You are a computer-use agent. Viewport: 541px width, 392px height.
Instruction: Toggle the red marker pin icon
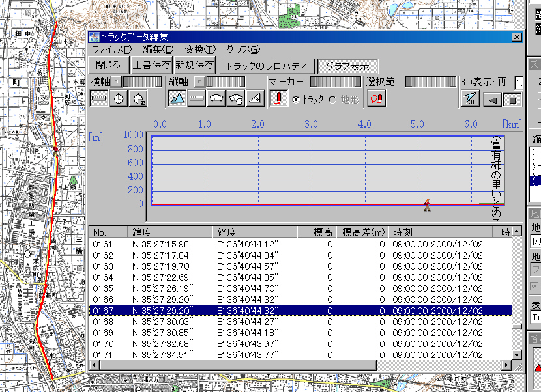[278, 98]
